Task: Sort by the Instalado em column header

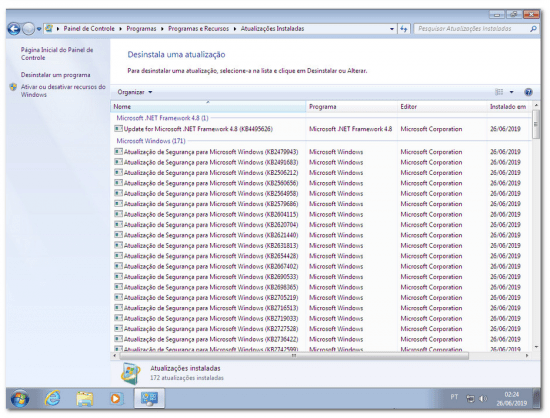Action: (x=510, y=107)
